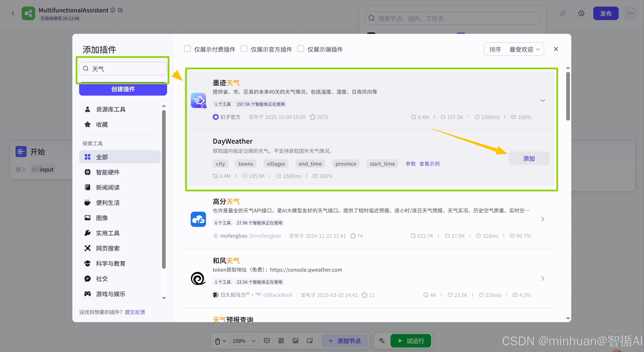Click the plugin results vertical scrollbar
The height and width of the screenshot is (352, 644).
(x=568, y=96)
